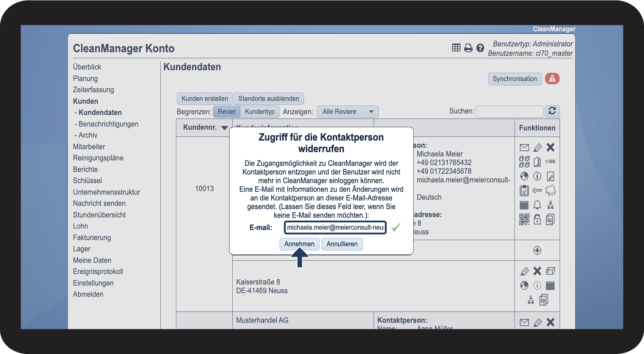Open documents icon in the Kaiserstraße 8 row
The image size is (644, 354).
544,300
